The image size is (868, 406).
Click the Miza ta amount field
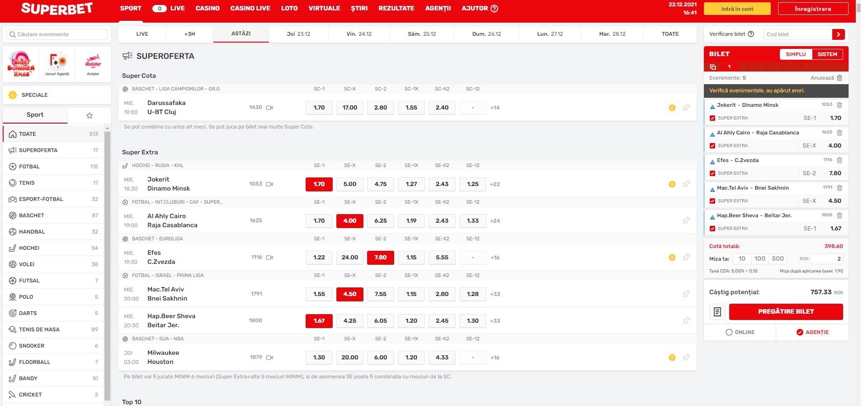(827, 259)
